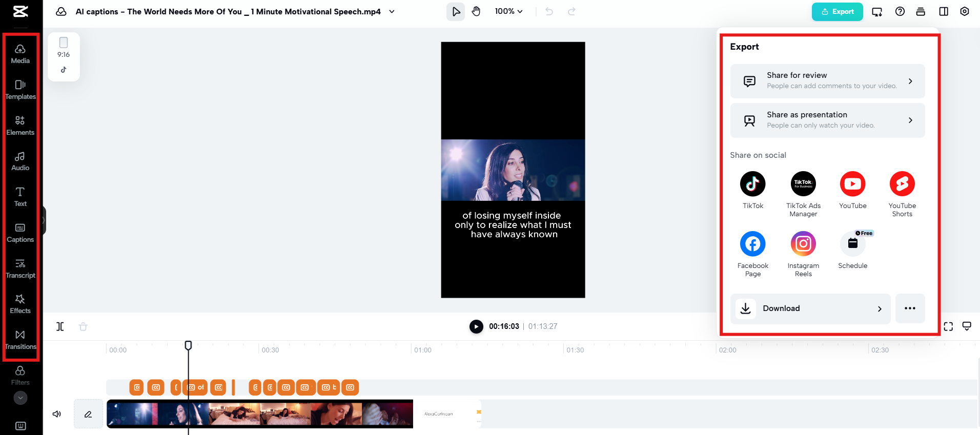The width and height of the screenshot is (980, 435).
Task: Open the Templates panel
Action: (x=21, y=90)
